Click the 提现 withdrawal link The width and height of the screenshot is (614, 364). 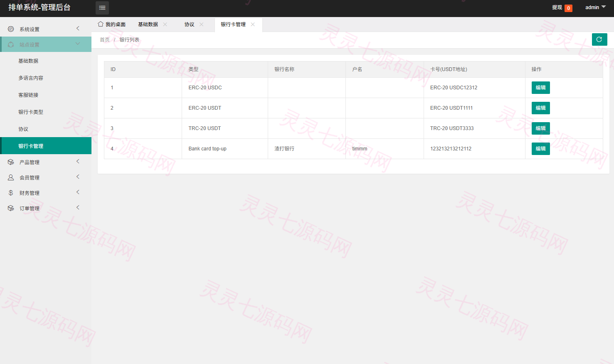[557, 7]
